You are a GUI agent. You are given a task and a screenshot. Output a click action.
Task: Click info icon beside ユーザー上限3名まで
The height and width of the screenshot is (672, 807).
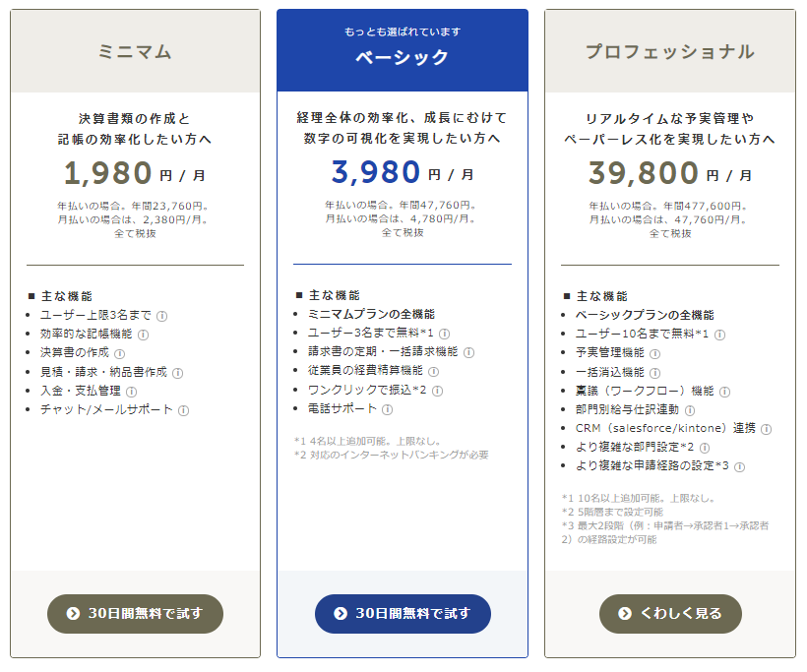pyautogui.click(x=161, y=316)
